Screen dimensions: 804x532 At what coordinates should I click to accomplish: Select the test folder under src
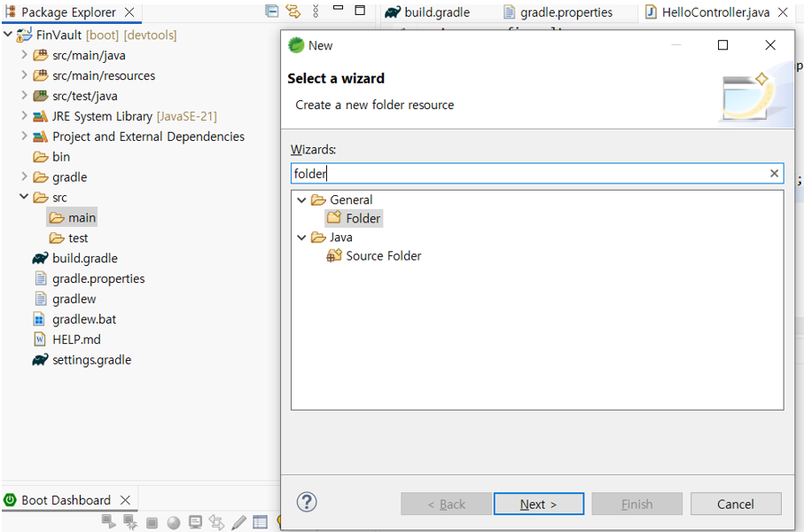[x=69, y=238]
